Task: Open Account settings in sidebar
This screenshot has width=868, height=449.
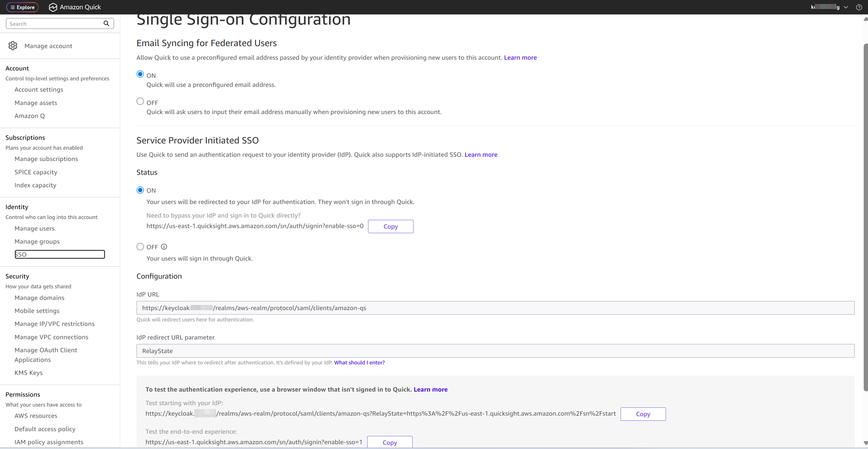Action: (x=39, y=89)
